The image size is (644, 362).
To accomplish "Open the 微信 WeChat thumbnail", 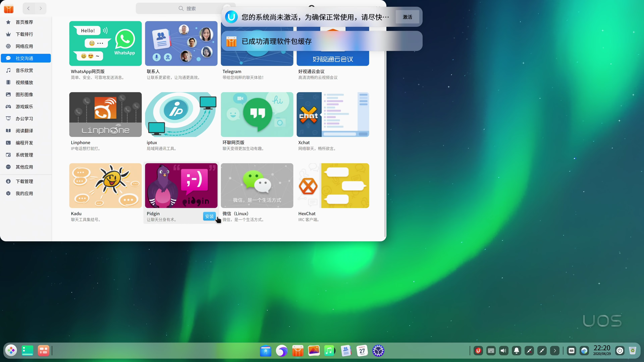I will click(257, 186).
